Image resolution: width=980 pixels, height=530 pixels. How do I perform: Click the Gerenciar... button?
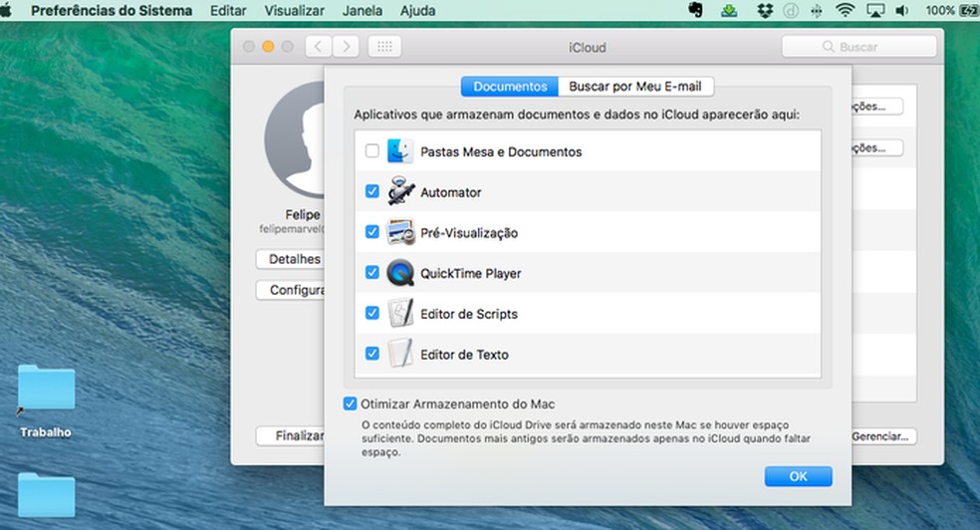coord(883,436)
